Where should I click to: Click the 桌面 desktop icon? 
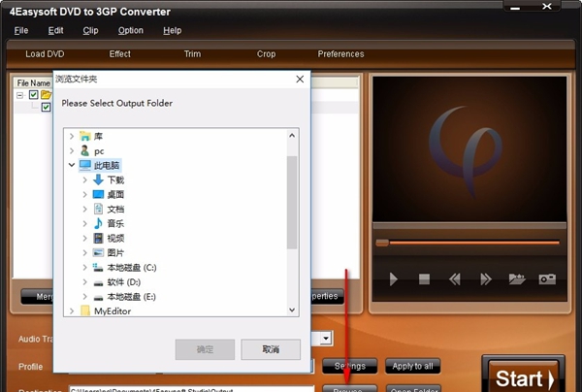click(98, 194)
